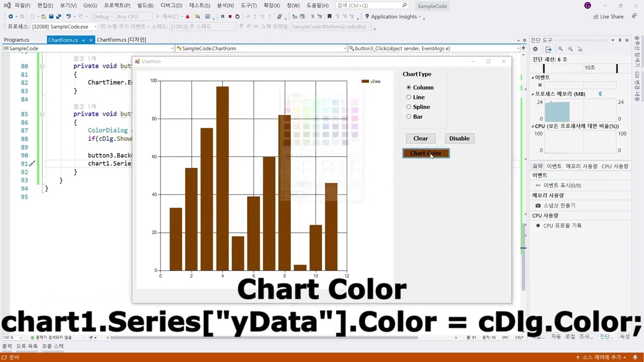Collapse code block at line 80
The height and width of the screenshot is (362, 644).
coord(42,66)
